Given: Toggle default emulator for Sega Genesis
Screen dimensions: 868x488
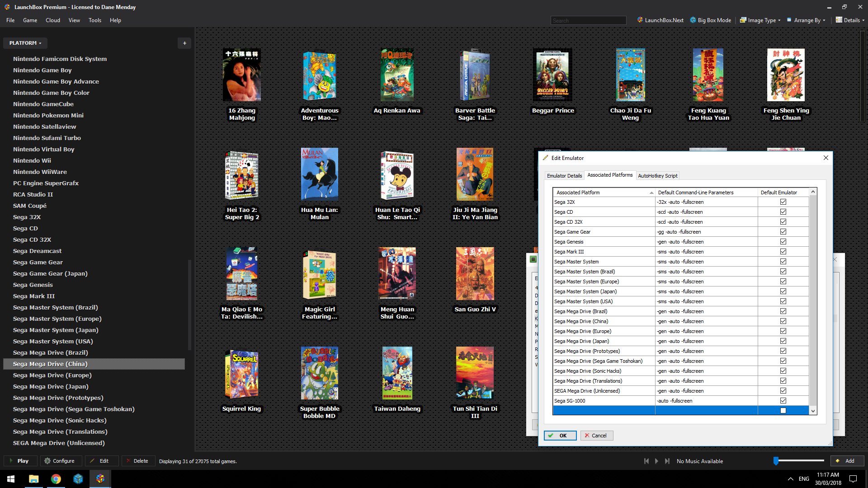Looking at the screenshot, I should coord(783,242).
